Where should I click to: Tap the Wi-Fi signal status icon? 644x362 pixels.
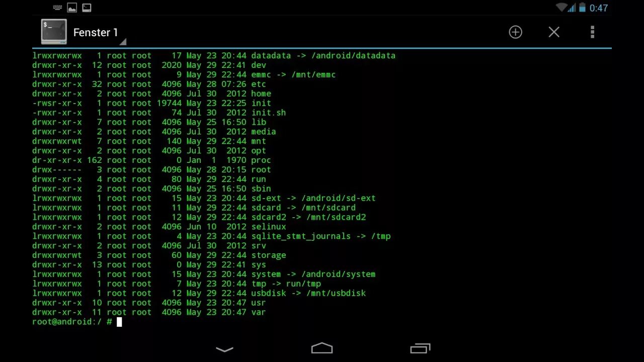coord(561,7)
